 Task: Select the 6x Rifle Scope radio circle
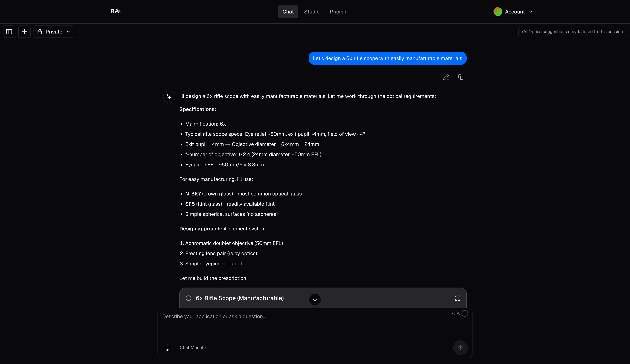pyautogui.click(x=188, y=298)
